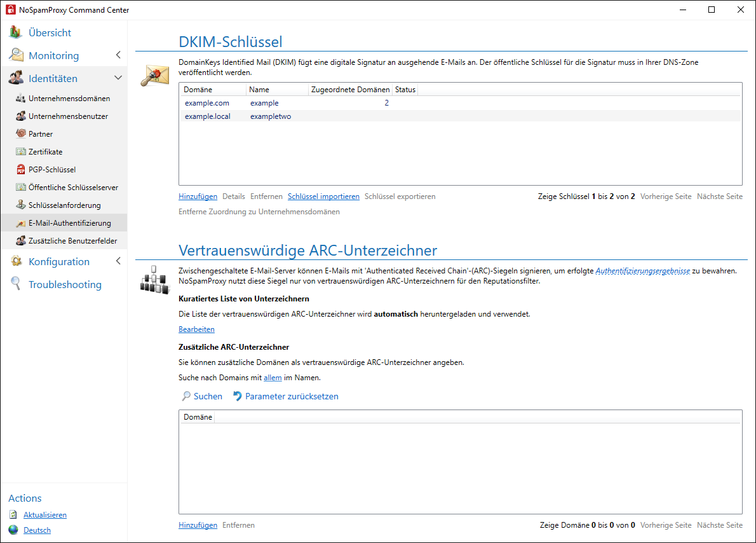Image resolution: width=756 pixels, height=543 pixels.
Task: Click the Aktualisieren link
Action: click(x=45, y=515)
